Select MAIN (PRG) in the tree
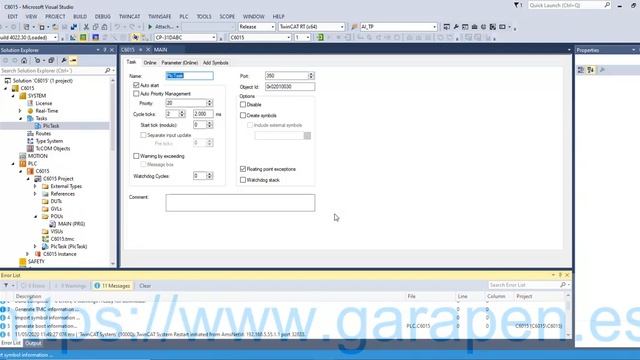 71,224
